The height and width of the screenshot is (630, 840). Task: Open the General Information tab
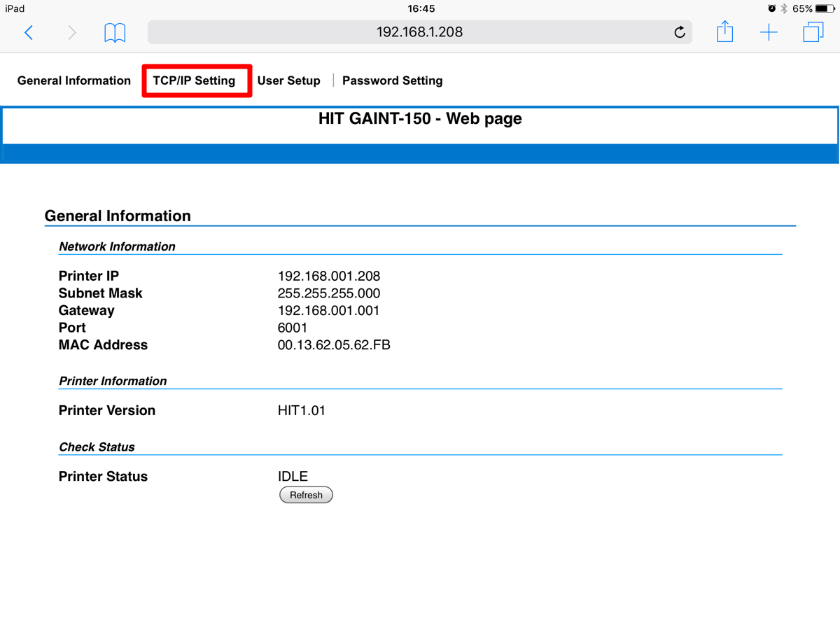coord(74,80)
